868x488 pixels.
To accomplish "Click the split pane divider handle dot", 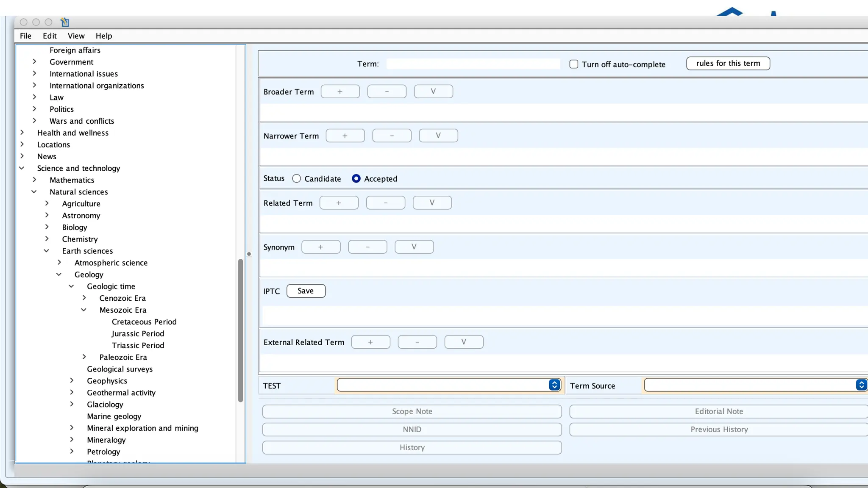I will (249, 254).
